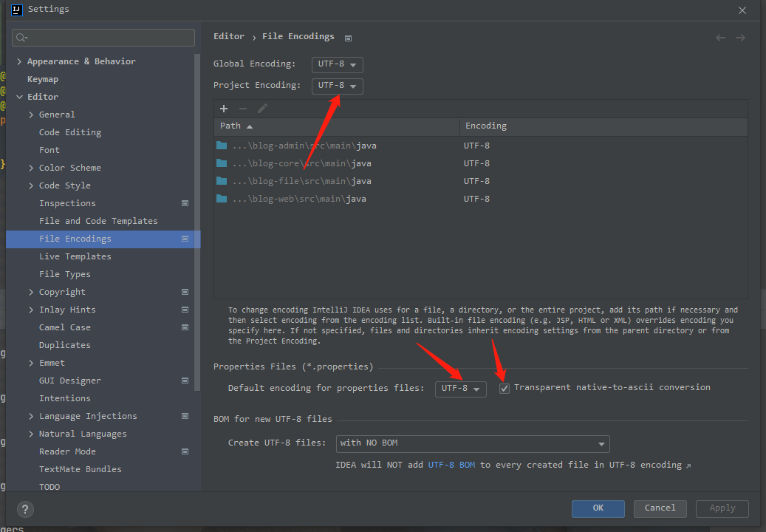This screenshot has height=532, width=766.
Task: Open File and Code Templates page
Action: (98, 221)
